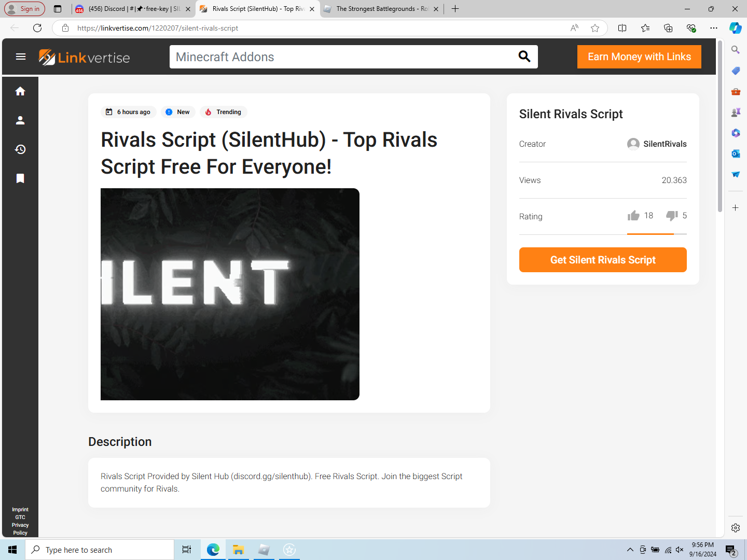Open File Explorer from taskbar
Screen dimensions: 747x560
(238, 550)
